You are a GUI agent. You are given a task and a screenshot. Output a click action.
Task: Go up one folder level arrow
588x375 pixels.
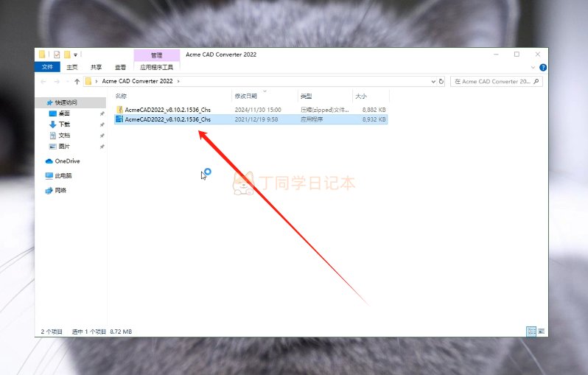pyautogui.click(x=77, y=81)
